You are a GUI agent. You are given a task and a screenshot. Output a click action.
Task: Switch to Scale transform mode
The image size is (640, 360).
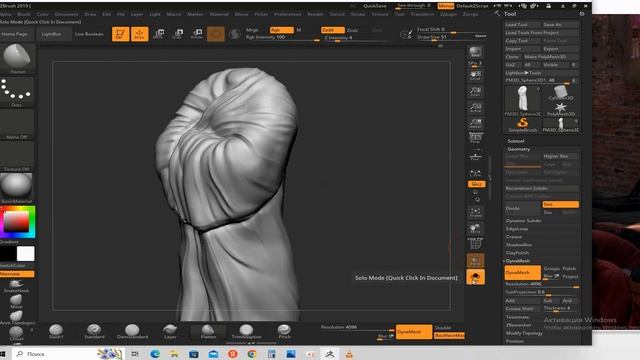pyautogui.click(x=178, y=34)
